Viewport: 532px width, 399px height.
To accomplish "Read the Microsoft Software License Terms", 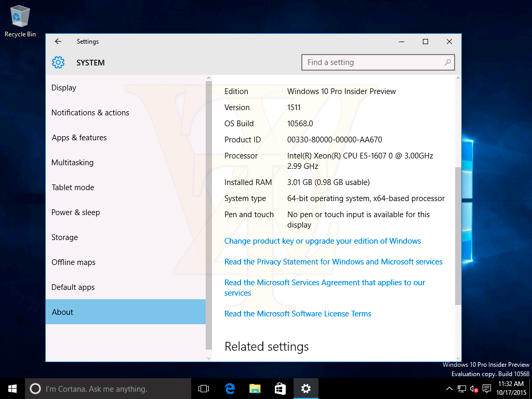I will coord(298,314).
